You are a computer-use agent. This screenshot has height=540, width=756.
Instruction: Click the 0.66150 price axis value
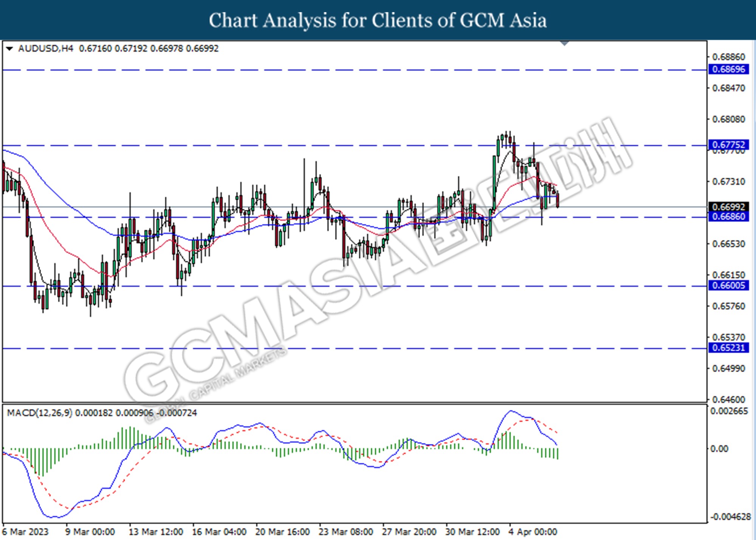(x=728, y=275)
